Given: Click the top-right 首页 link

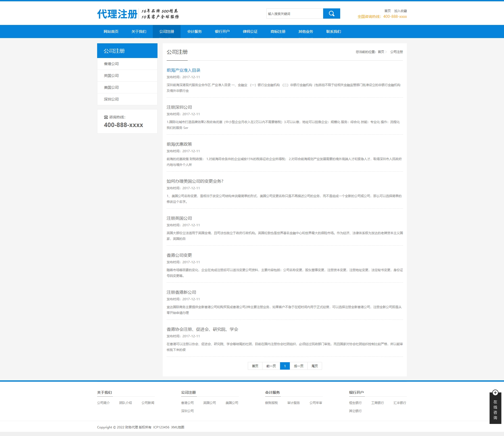Looking at the screenshot, I should [387, 11].
